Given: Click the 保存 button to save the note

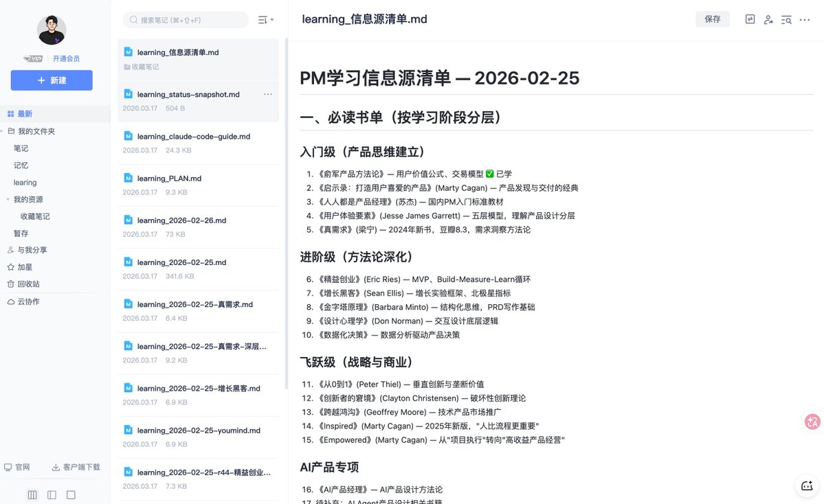Looking at the screenshot, I should 712,19.
